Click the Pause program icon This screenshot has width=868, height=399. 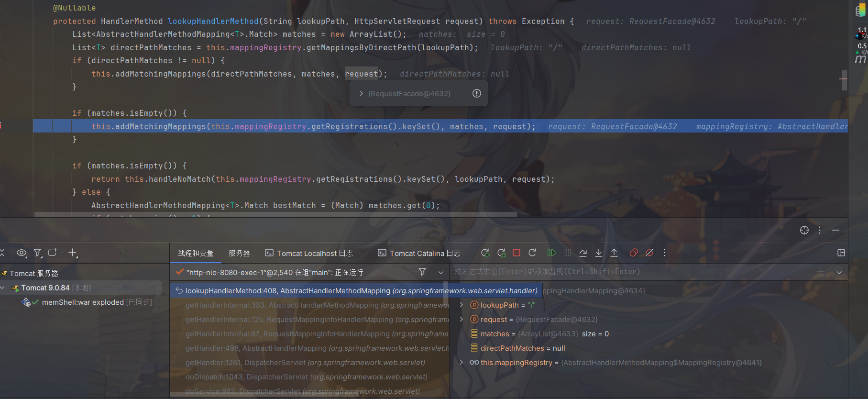[x=568, y=253]
